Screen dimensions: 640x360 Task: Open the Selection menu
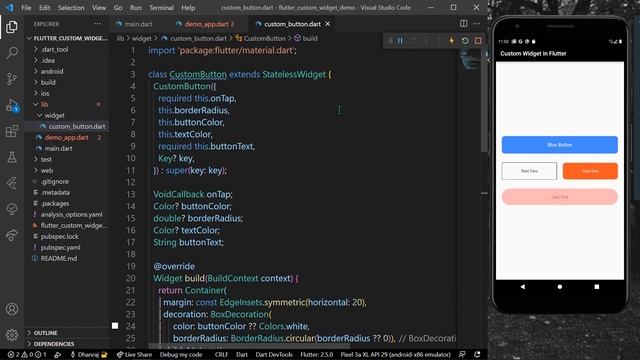[71, 7]
